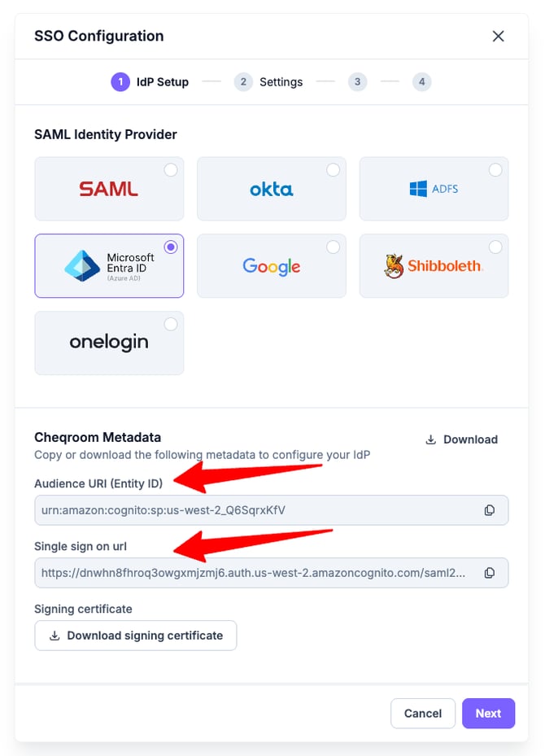Click the Audience URI text field

tap(252, 510)
